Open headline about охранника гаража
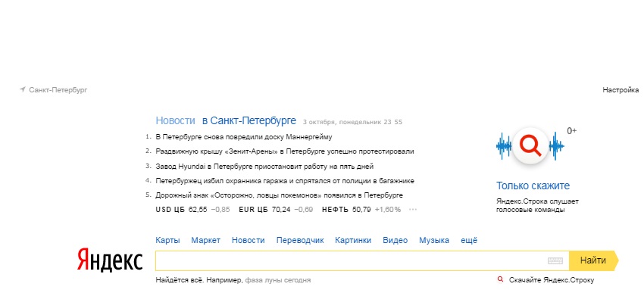644x290 pixels. tap(285, 181)
